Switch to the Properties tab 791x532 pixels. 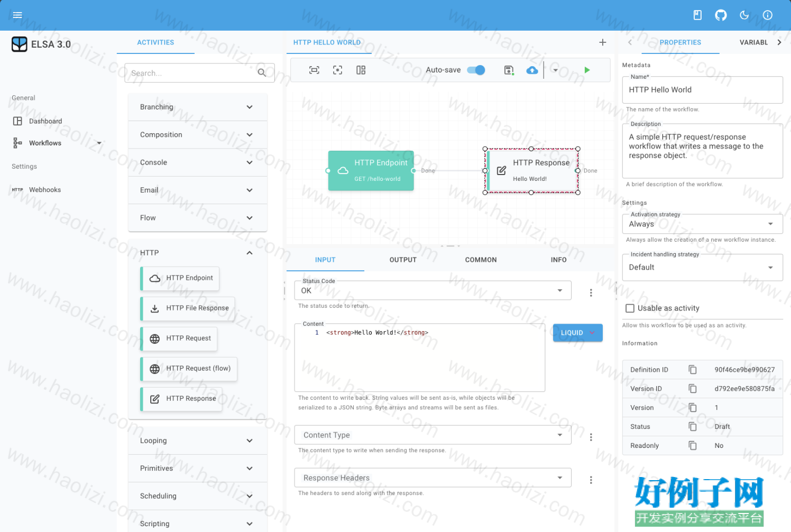680,42
